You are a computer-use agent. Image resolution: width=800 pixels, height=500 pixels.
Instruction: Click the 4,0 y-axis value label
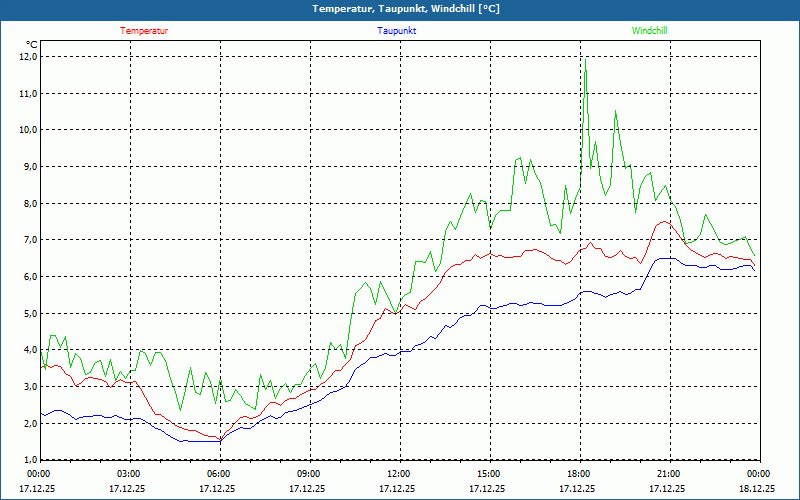[x=27, y=350]
